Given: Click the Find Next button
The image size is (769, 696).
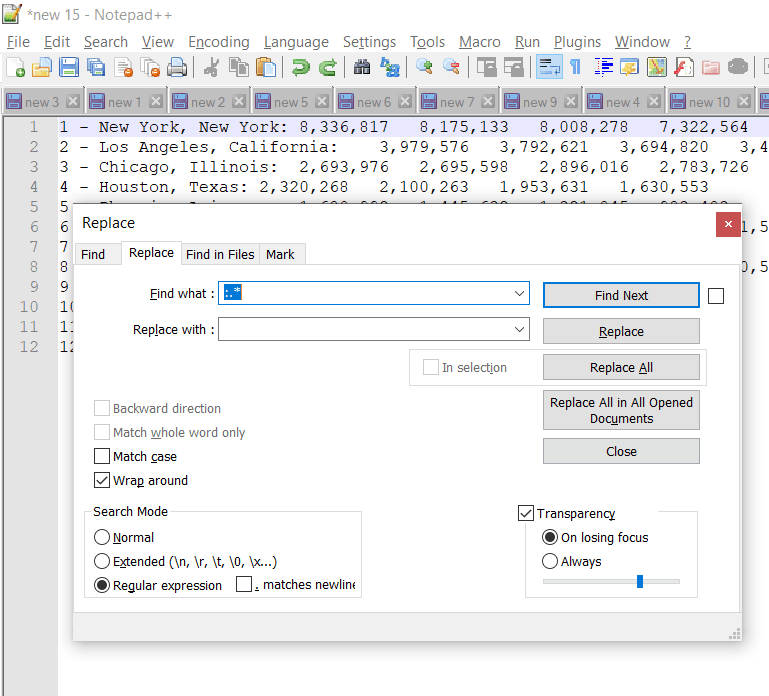Looking at the screenshot, I should pos(621,295).
